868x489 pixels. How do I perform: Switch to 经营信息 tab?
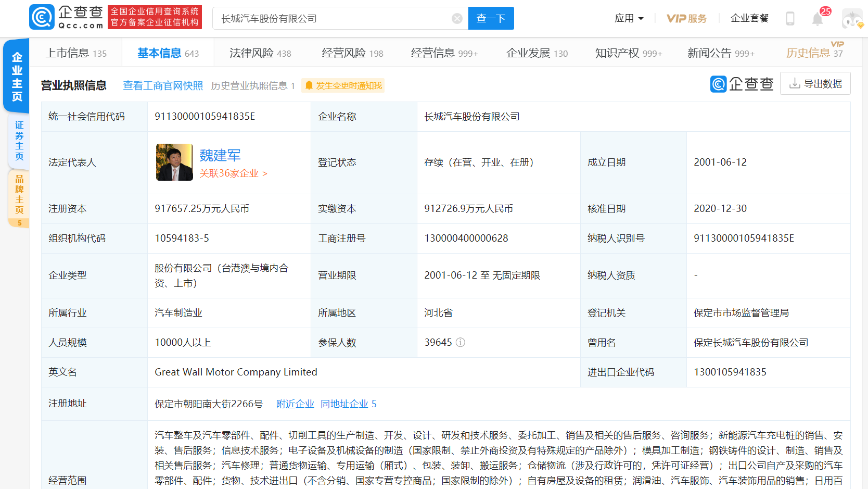coord(444,53)
